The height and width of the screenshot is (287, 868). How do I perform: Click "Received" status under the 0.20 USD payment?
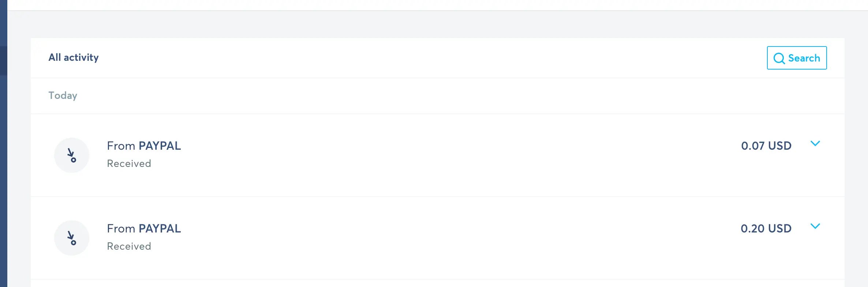129,246
